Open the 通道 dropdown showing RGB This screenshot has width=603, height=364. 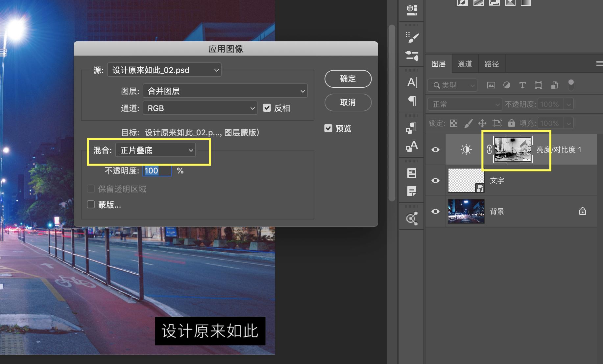(x=200, y=108)
